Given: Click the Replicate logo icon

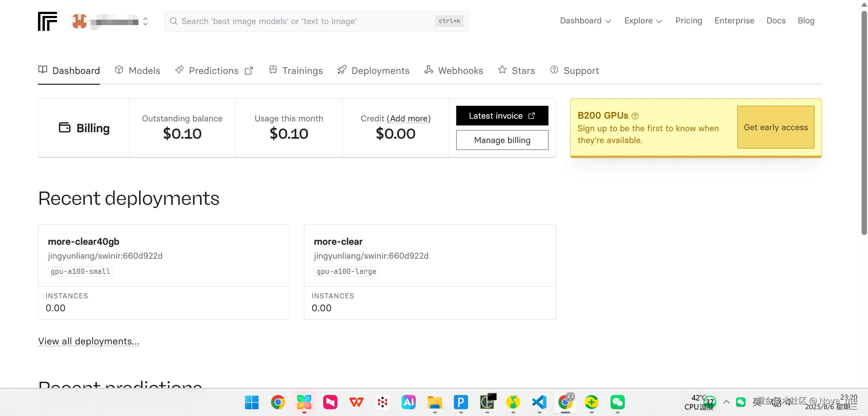Looking at the screenshot, I should click(47, 21).
